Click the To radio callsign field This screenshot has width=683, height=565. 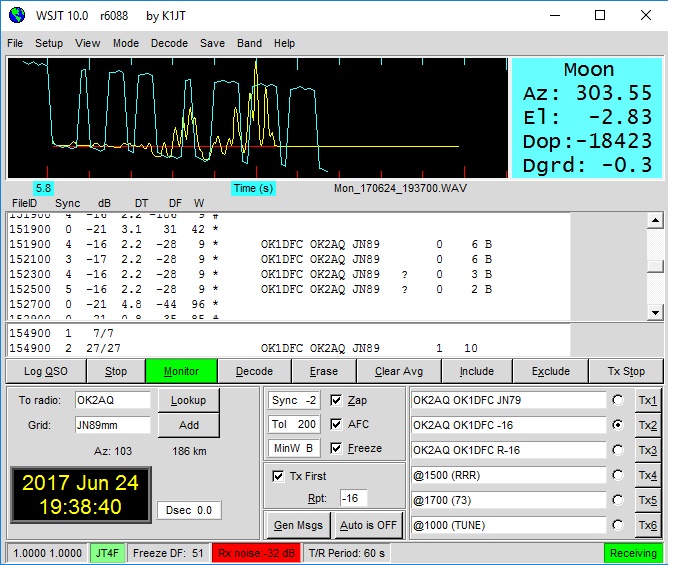111,400
